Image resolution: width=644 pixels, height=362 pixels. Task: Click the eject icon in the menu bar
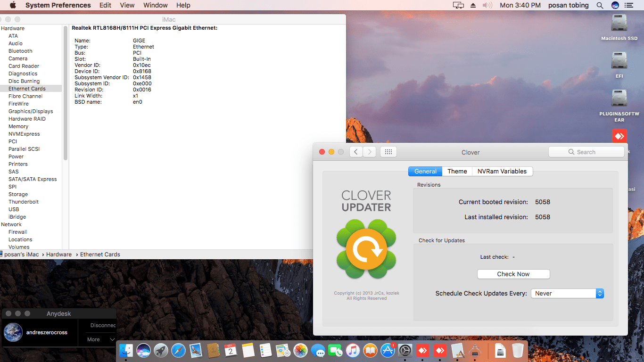pos(473,5)
